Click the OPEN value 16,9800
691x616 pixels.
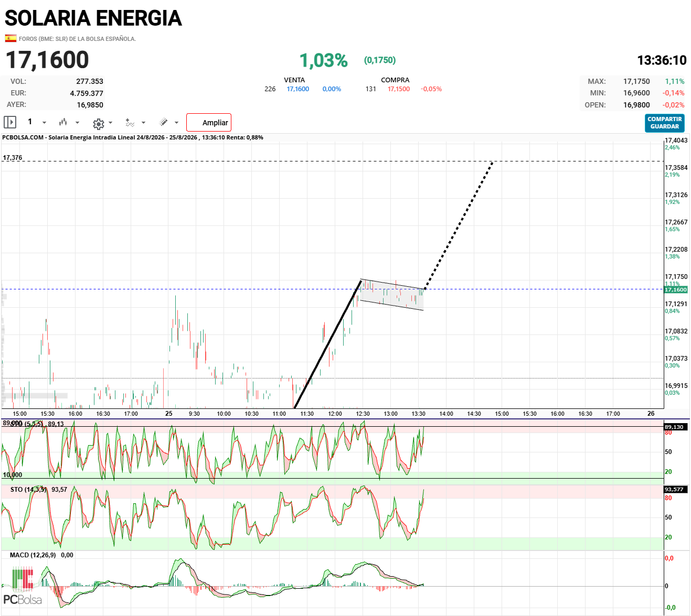point(636,105)
